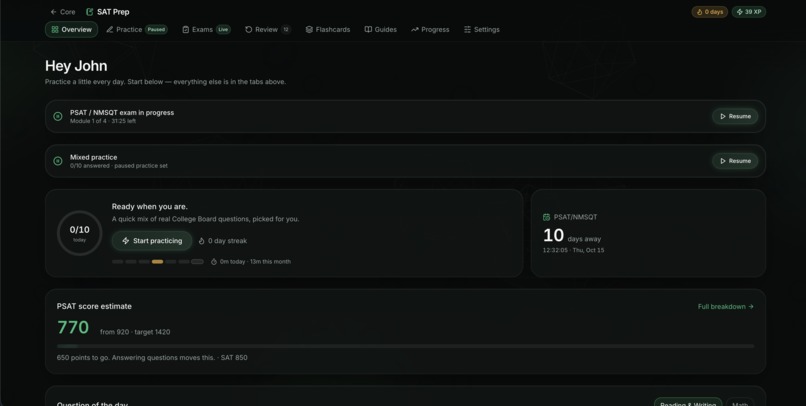Click the flame icon beside 0 day streak
Screen dimensions: 806x406
pos(202,241)
